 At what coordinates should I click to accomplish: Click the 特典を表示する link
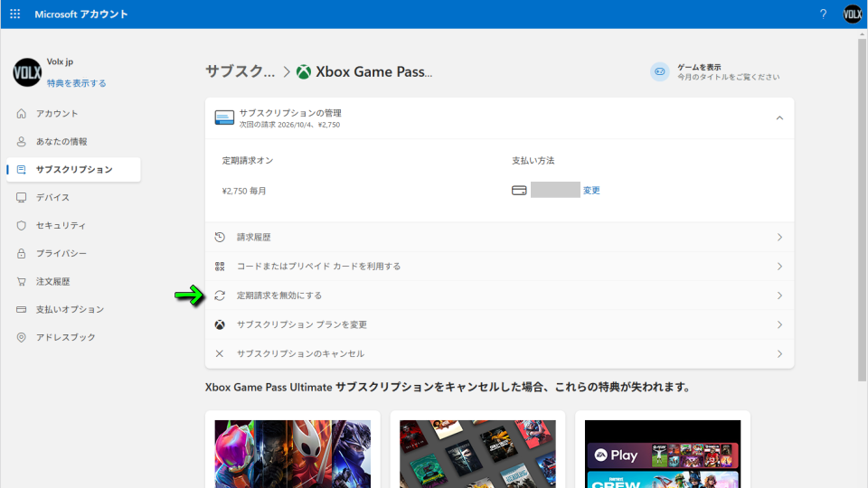tap(77, 83)
